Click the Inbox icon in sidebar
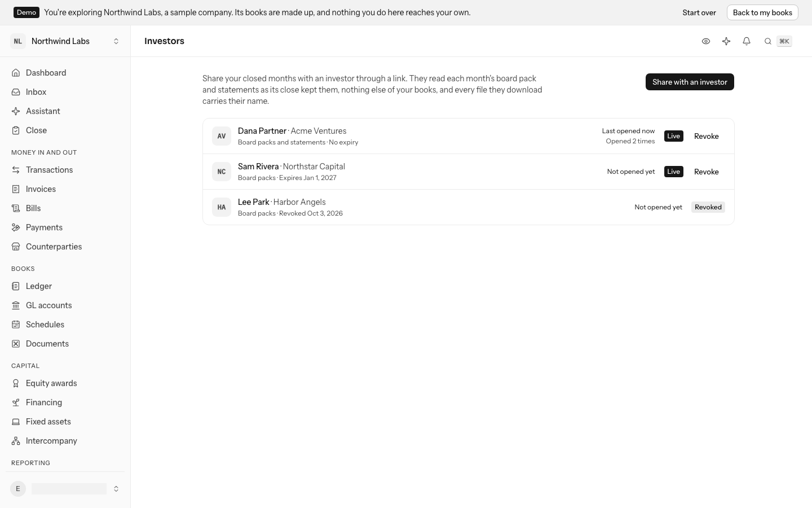This screenshot has width=812, height=508. point(16,92)
